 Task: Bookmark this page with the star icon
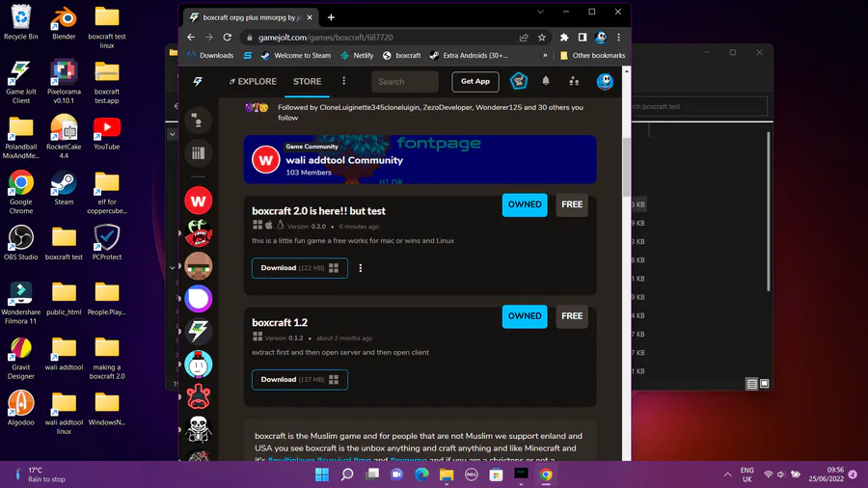[x=541, y=37]
